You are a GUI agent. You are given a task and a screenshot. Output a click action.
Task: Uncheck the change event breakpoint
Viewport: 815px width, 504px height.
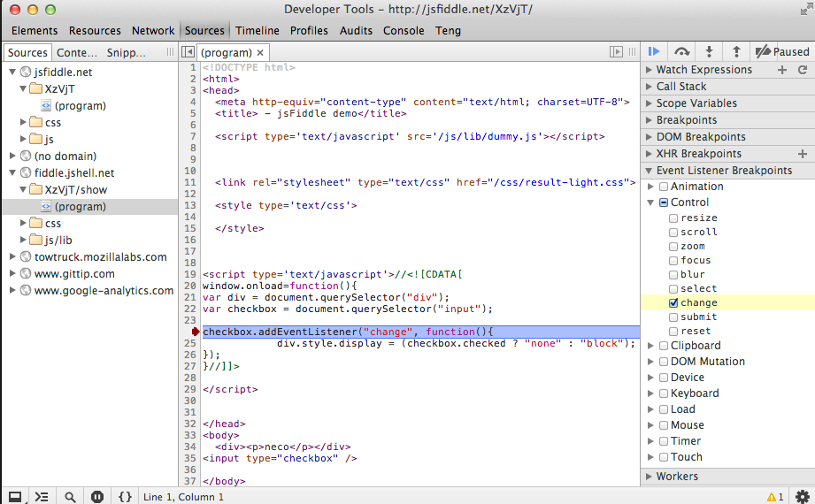tap(673, 303)
